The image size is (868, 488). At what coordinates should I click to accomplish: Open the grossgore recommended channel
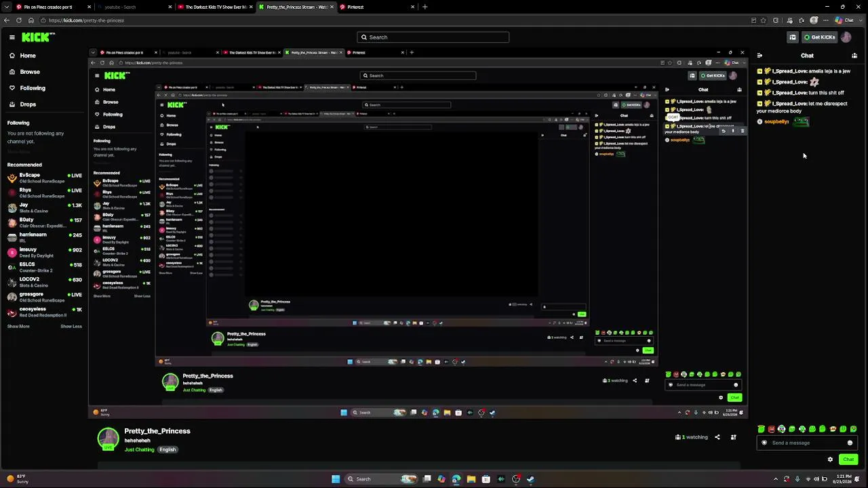pyautogui.click(x=45, y=298)
